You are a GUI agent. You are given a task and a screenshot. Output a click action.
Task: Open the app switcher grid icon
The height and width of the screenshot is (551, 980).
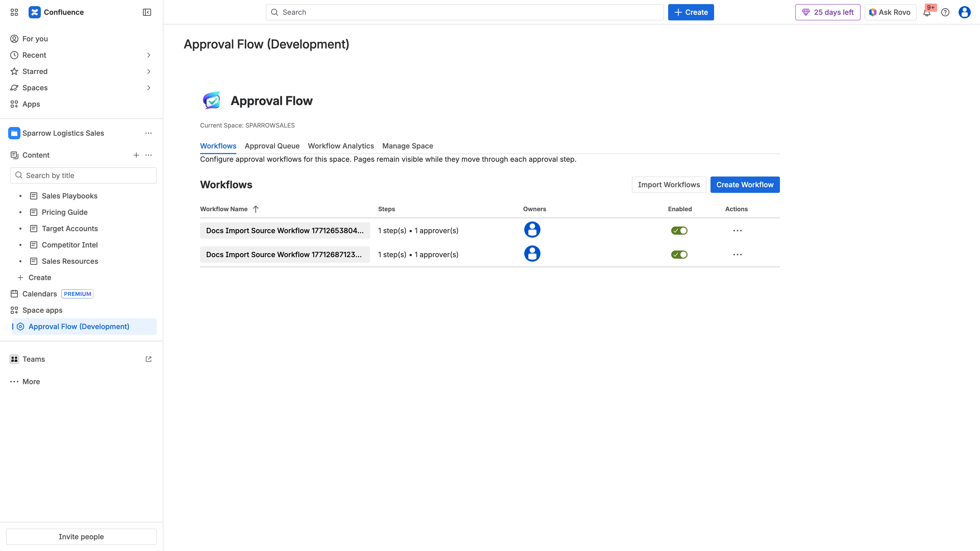pyautogui.click(x=14, y=12)
